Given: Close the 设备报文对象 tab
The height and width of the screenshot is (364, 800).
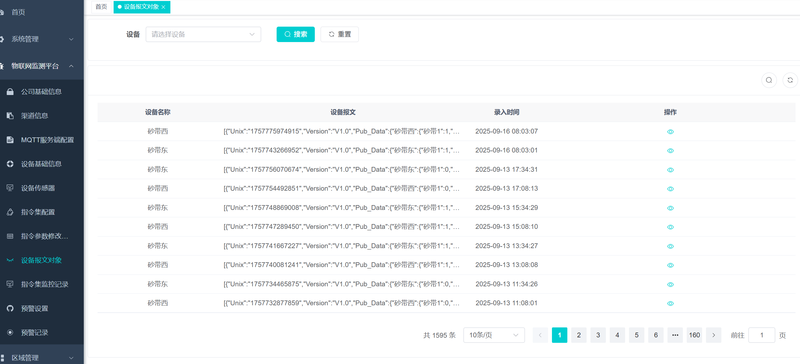Looking at the screenshot, I should 163,7.
